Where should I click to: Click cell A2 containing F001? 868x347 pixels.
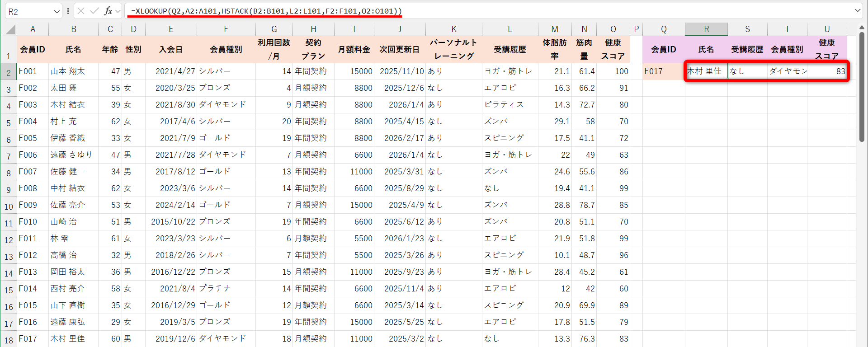pyautogui.click(x=33, y=71)
